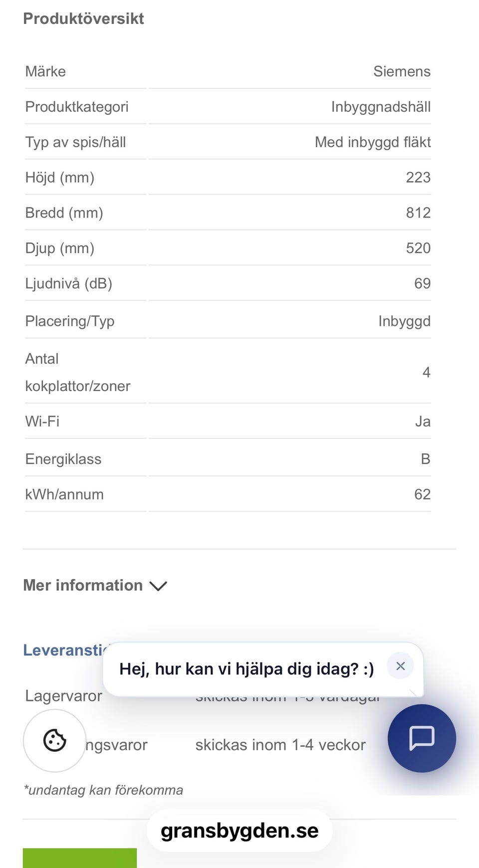Click the Mer information chevron arrow

point(158,586)
